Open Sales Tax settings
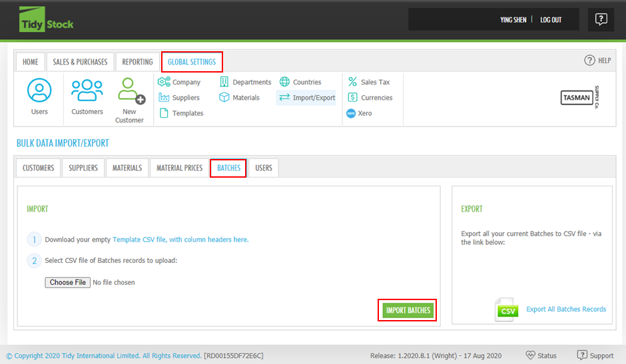This screenshot has width=626, height=364. [369, 82]
